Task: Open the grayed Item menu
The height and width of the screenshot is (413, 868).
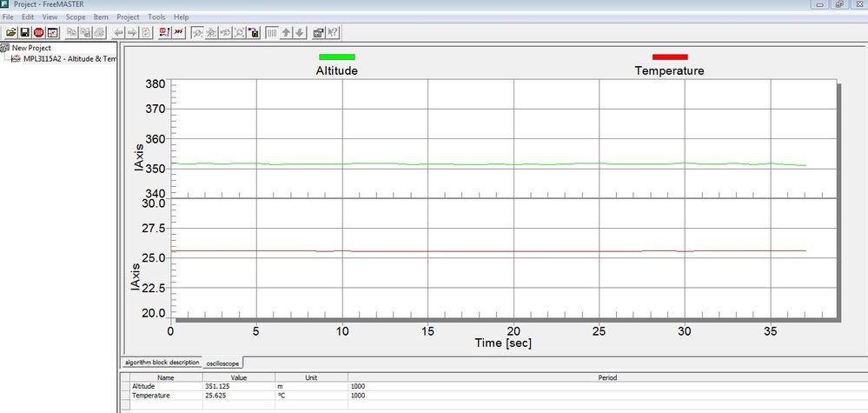Action: 101,17
